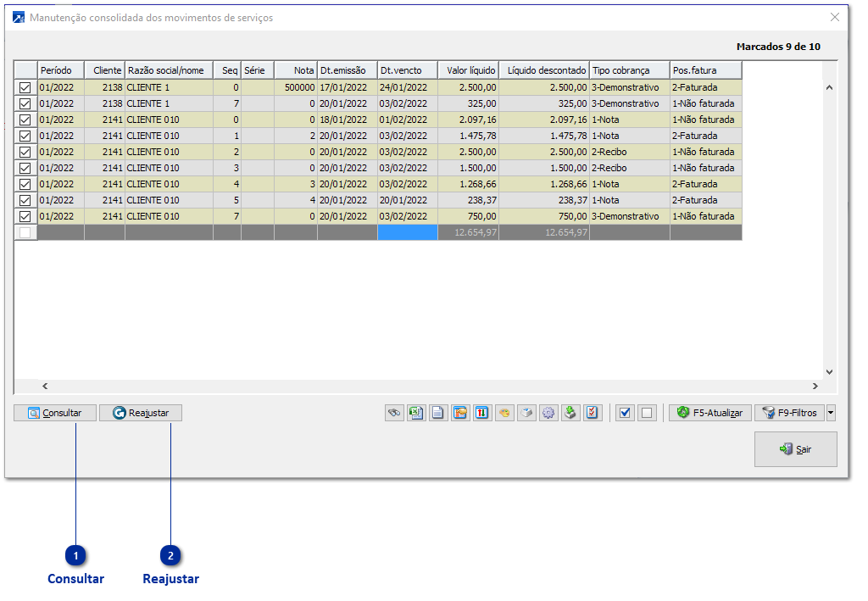Export grid to Excel icon

pyautogui.click(x=416, y=413)
